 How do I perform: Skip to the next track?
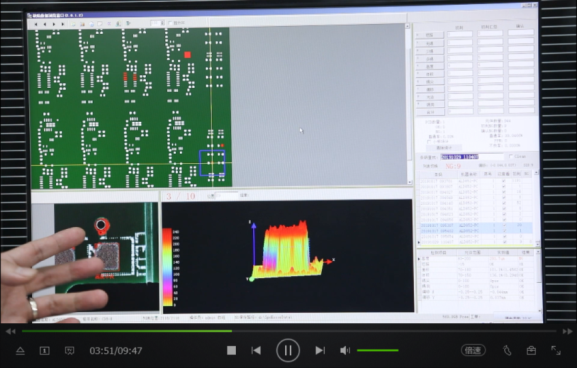[320, 350]
